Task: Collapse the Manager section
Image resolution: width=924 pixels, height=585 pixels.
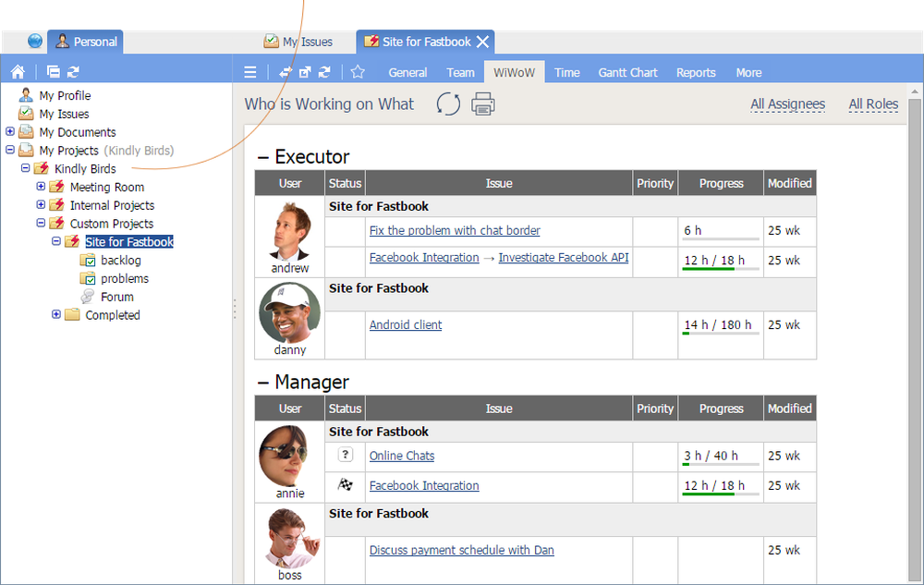Action: tap(263, 383)
